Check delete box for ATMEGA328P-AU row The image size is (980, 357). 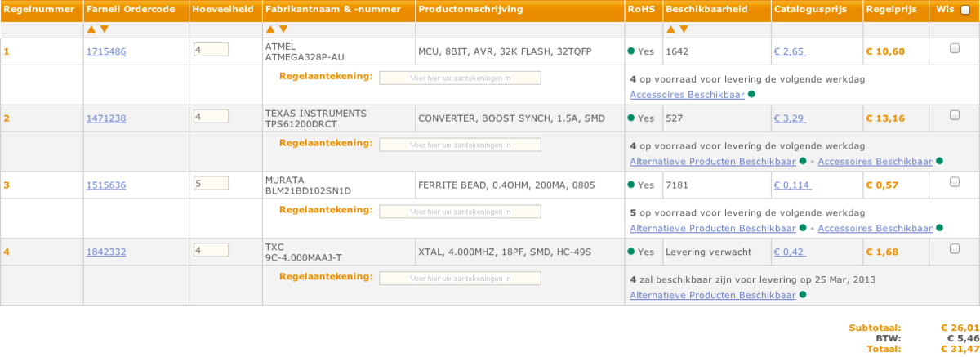click(954, 49)
